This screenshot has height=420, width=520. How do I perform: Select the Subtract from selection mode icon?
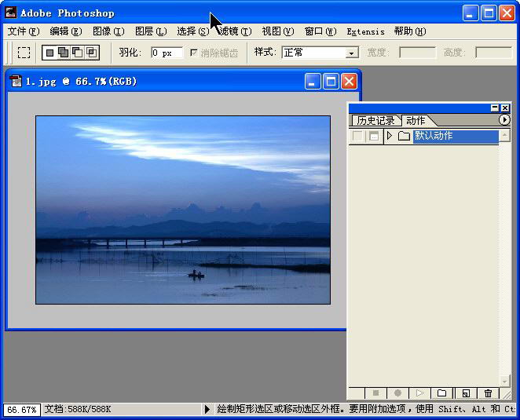[x=78, y=53]
